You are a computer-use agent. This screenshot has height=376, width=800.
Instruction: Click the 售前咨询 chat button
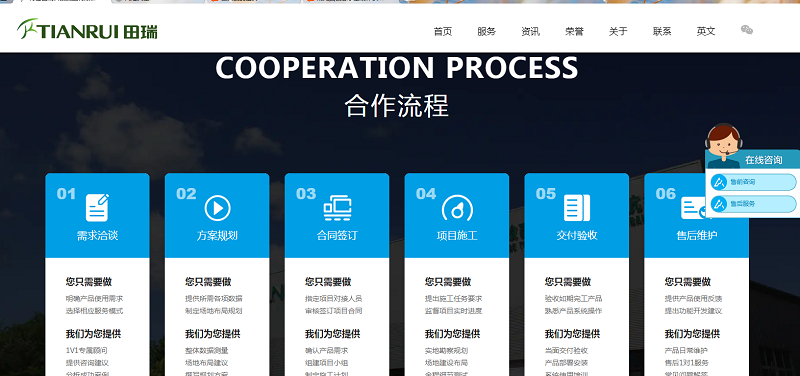(x=753, y=182)
